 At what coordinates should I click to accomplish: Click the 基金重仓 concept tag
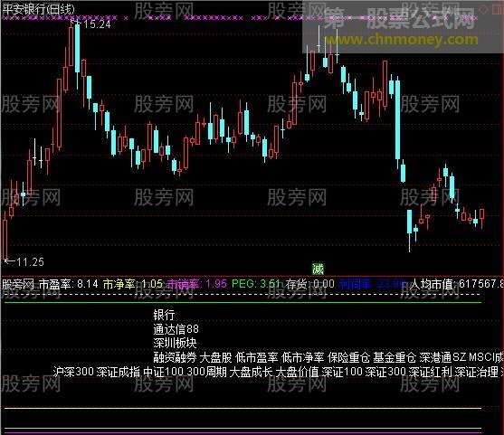395,357
